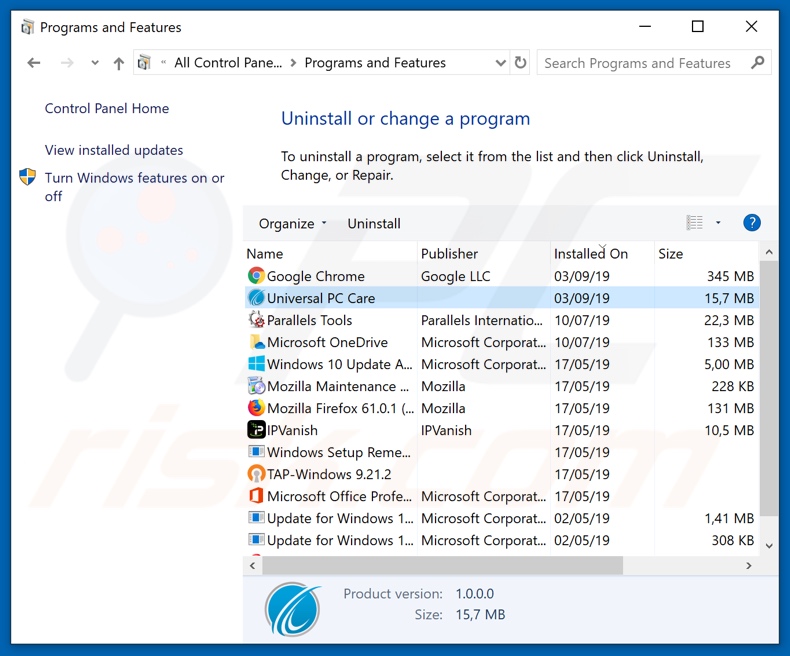The height and width of the screenshot is (656, 790).
Task: Click the Mozilla Maintenance Service icon
Action: pos(256,386)
